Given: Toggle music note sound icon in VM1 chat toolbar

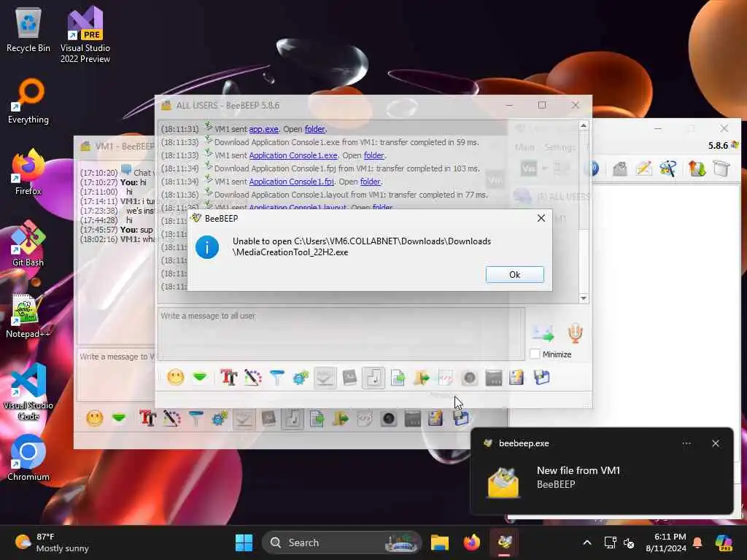Looking at the screenshot, I should (292, 419).
